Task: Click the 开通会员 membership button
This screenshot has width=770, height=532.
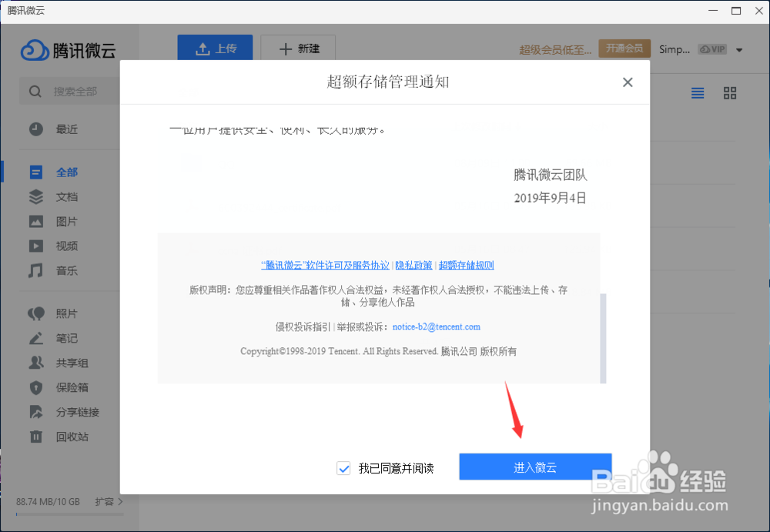Action: [x=624, y=49]
